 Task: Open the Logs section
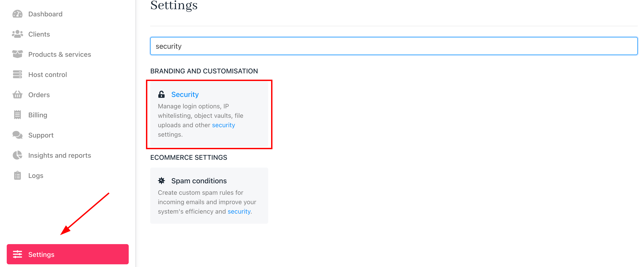[36, 176]
